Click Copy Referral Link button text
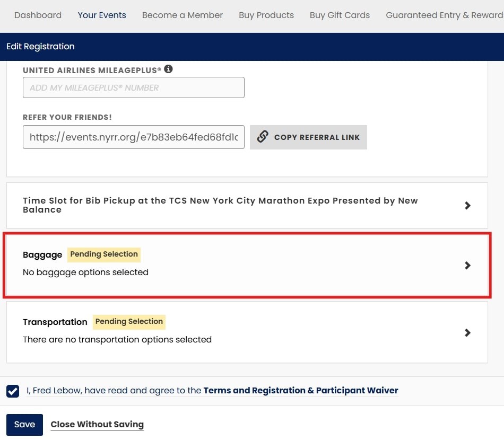504x440 pixels. coord(317,137)
